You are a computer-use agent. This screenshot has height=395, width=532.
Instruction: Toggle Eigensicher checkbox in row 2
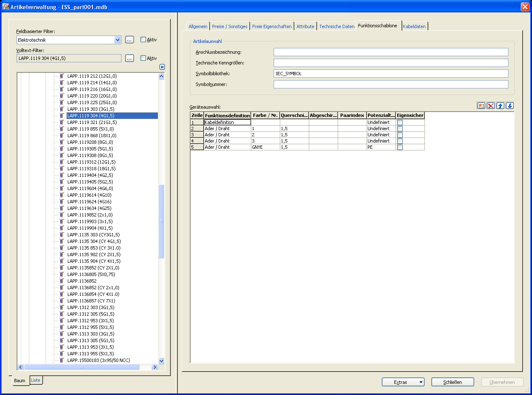pyautogui.click(x=400, y=128)
